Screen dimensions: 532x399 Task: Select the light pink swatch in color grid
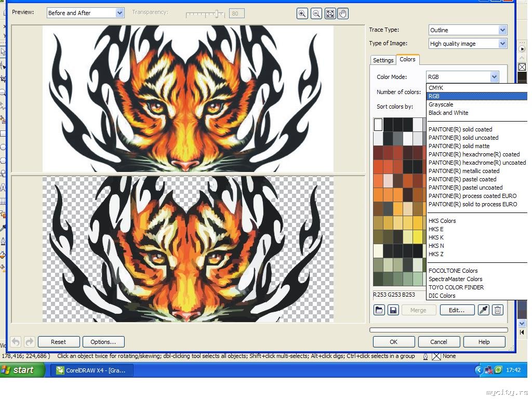tap(388, 181)
